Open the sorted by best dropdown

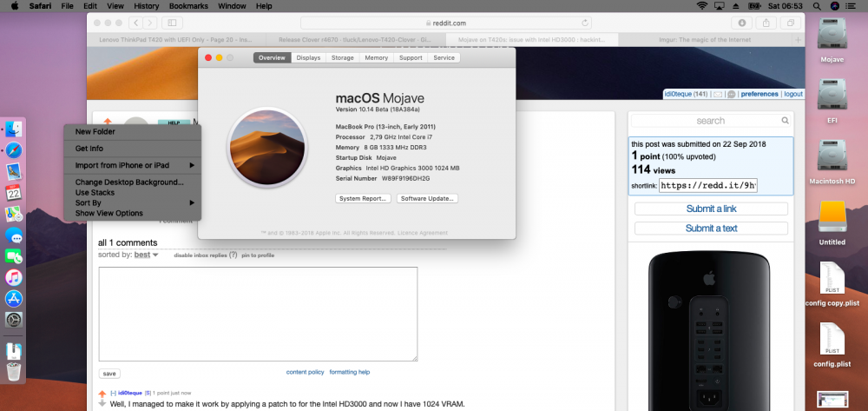146,255
